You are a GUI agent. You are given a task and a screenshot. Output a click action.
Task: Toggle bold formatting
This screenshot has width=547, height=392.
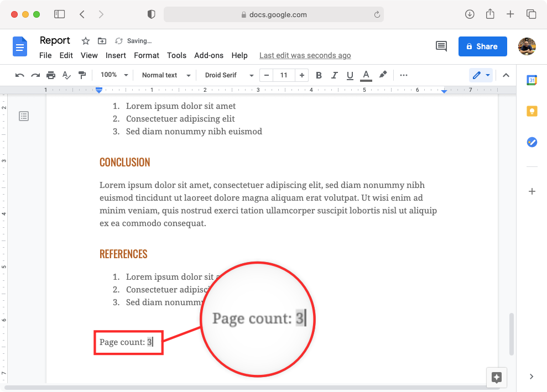click(x=319, y=75)
